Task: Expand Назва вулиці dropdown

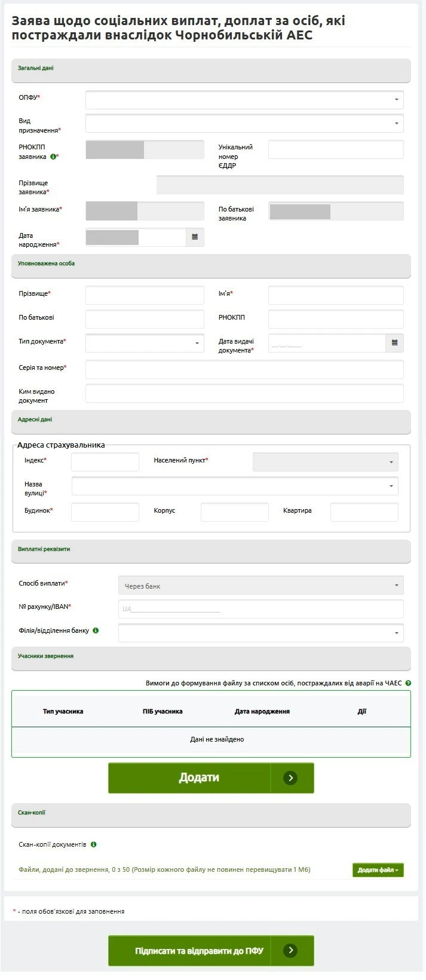Action: (x=235, y=486)
